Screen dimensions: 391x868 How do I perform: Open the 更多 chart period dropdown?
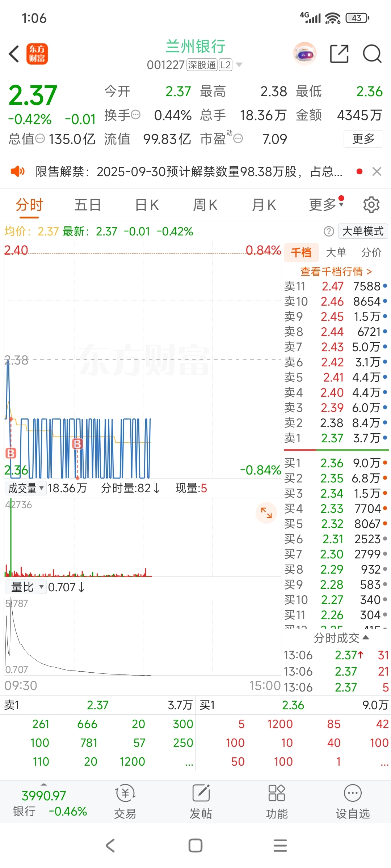[326, 205]
